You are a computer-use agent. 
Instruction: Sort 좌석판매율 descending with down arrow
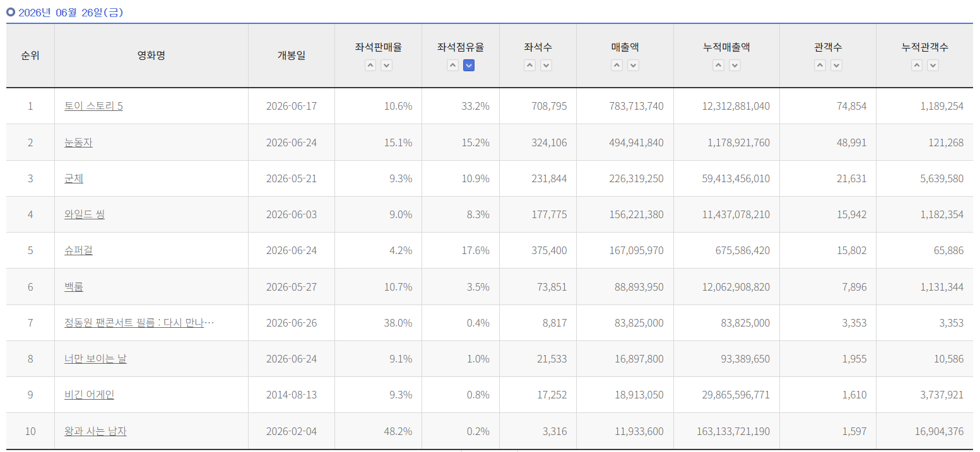386,65
